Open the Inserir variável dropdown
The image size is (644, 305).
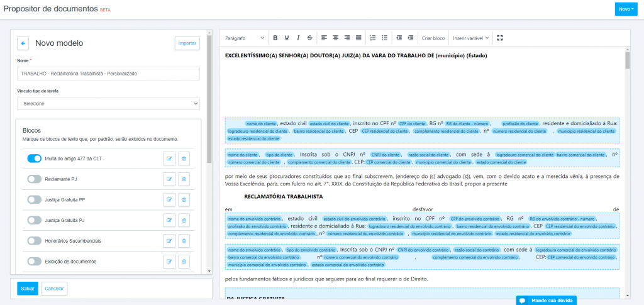[x=471, y=38]
